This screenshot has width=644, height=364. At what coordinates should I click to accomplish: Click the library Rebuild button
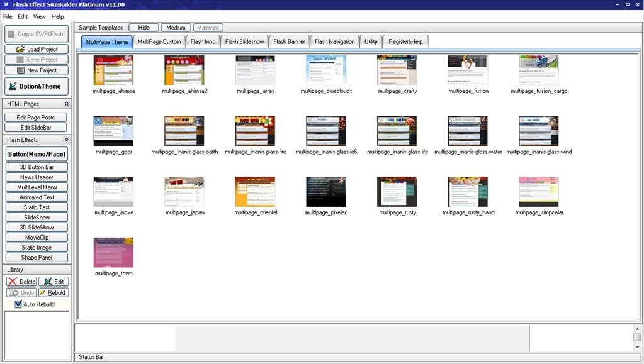[54, 292]
